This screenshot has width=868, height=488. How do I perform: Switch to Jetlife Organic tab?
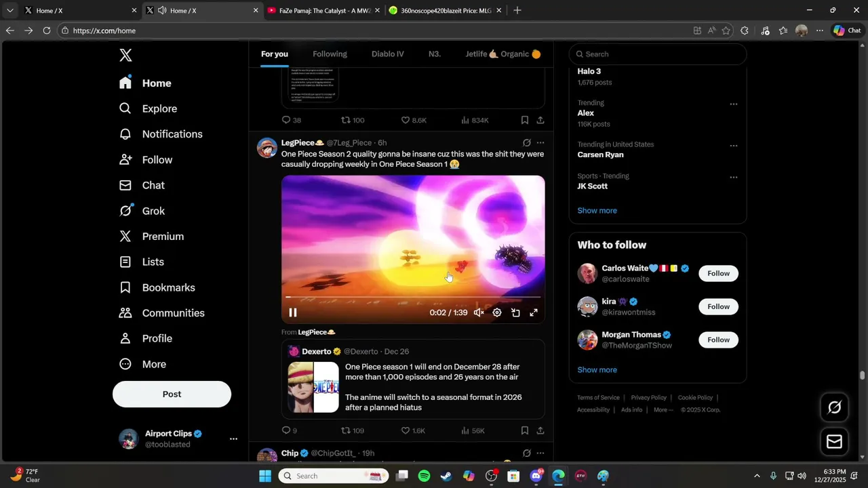point(503,54)
